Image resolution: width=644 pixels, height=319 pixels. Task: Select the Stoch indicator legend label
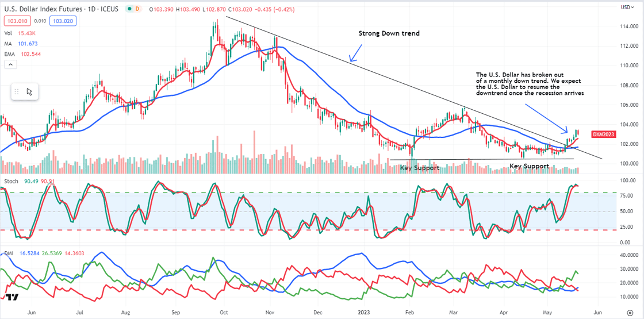10,182
